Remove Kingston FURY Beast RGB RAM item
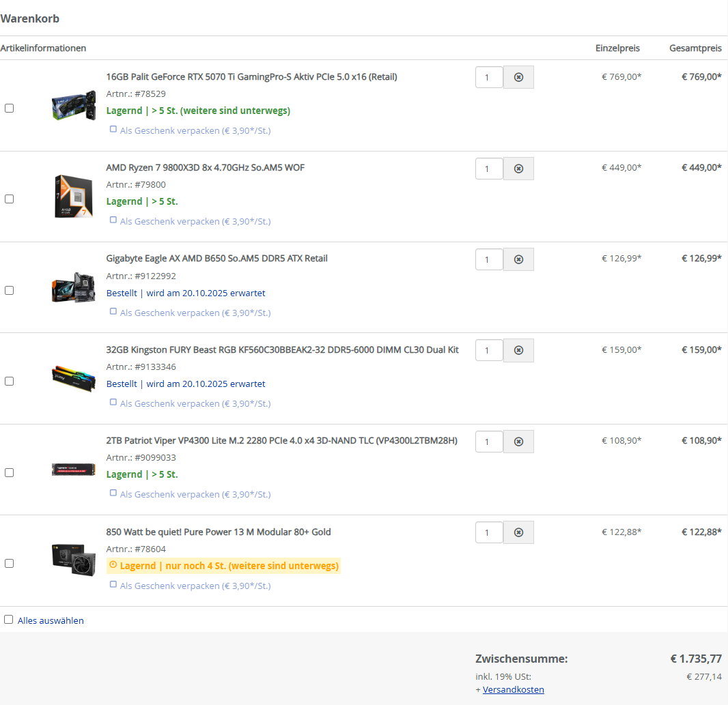Screen dimensions: 728x705 pyautogui.click(x=518, y=350)
